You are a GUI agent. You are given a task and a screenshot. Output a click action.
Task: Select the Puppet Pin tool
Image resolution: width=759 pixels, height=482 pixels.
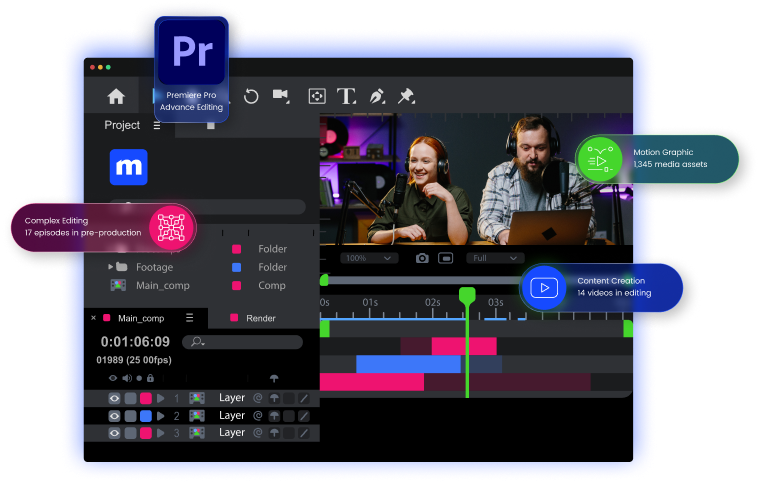(406, 96)
